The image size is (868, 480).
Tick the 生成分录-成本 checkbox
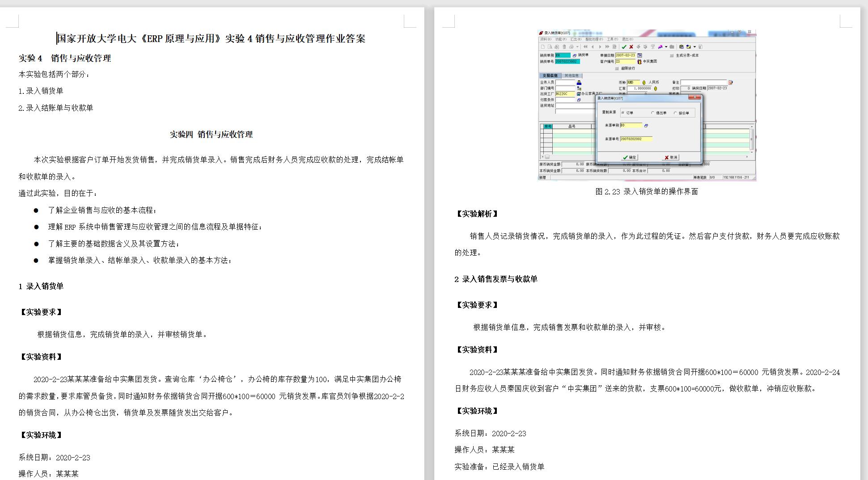[x=672, y=55]
